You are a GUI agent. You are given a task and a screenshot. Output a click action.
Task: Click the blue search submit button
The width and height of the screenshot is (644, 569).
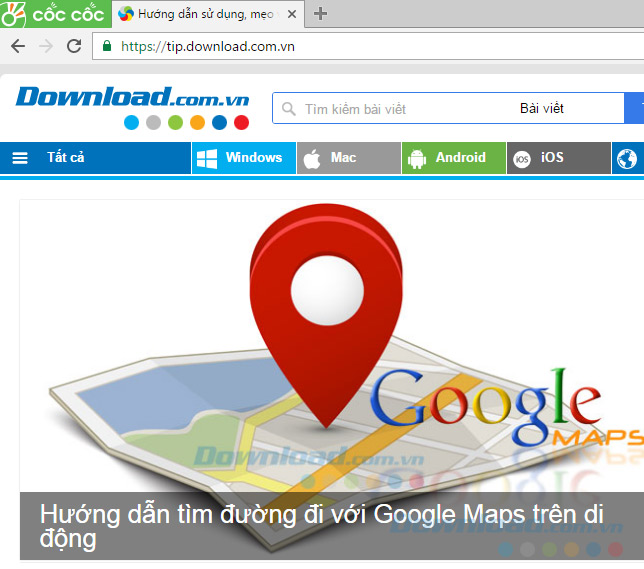pyautogui.click(x=634, y=108)
